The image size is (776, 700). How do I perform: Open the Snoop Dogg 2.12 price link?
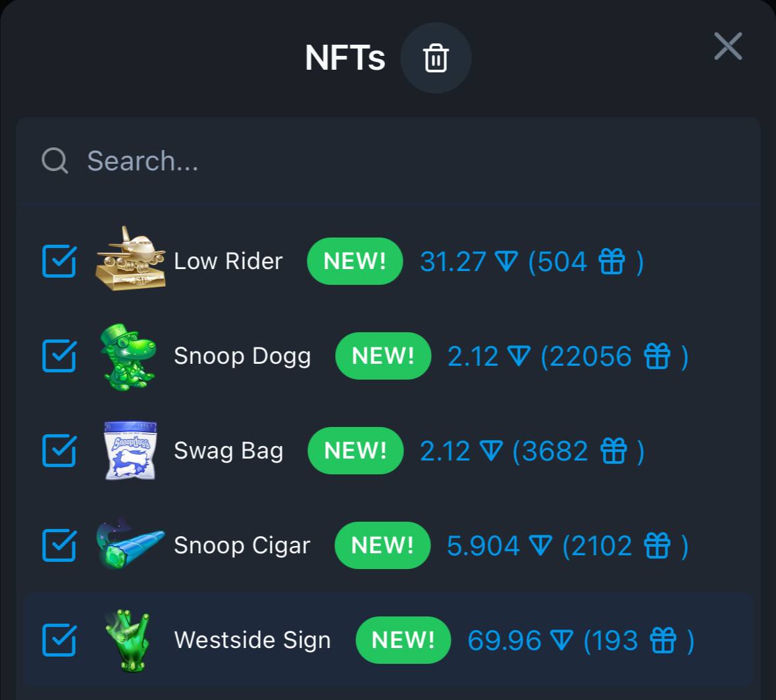coord(488,356)
